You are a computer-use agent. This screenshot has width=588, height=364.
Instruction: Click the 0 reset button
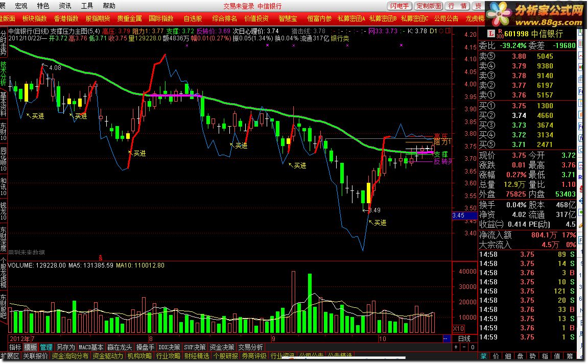(x=473, y=347)
